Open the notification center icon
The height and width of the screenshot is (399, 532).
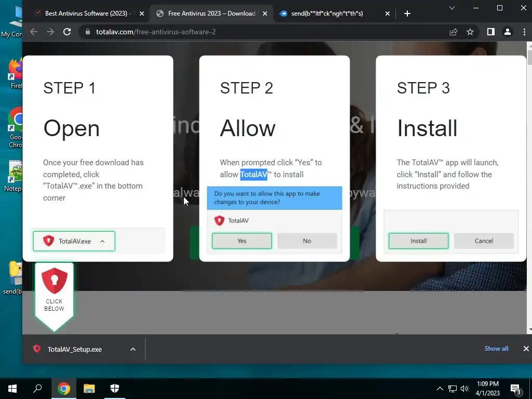pos(516,389)
